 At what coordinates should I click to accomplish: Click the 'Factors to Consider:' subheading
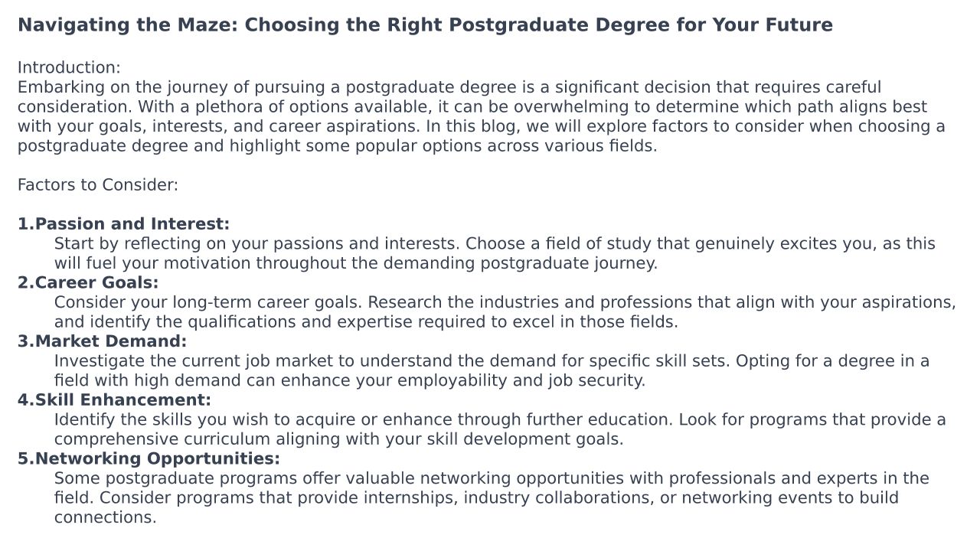98,185
